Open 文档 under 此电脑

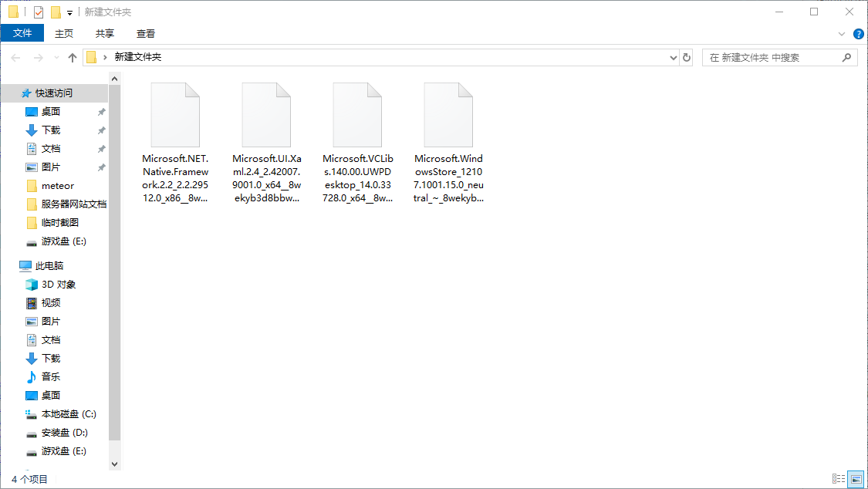point(51,340)
